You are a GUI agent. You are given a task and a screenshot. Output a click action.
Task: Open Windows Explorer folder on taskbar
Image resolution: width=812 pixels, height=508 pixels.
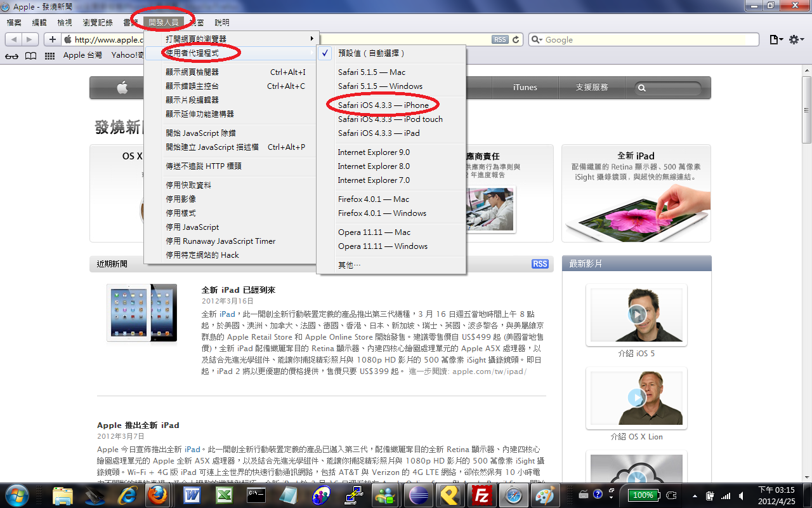(x=63, y=495)
